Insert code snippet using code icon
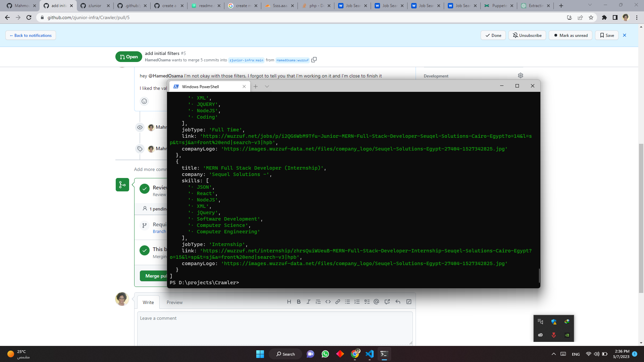644x362 pixels. click(x=328, y=302)
